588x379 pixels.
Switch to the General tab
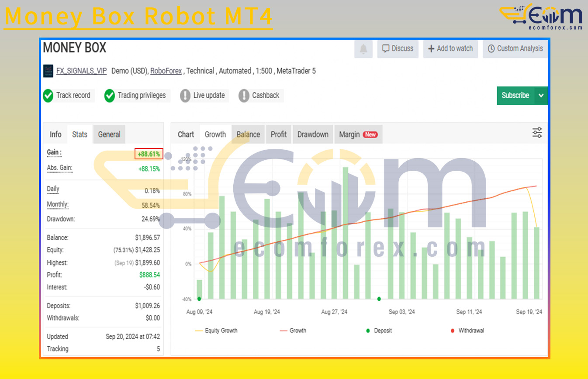pos(109,134)
